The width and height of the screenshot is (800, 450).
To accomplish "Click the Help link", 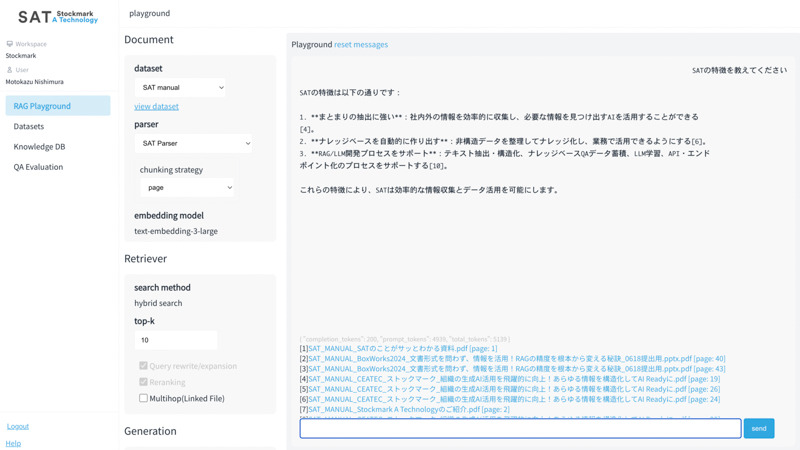I will [x=13, y=443].
